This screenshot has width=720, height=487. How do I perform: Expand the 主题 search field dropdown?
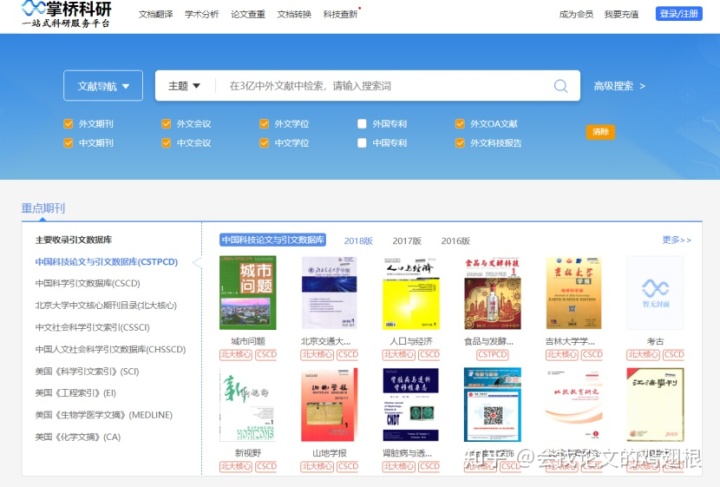tap(184, 85)
